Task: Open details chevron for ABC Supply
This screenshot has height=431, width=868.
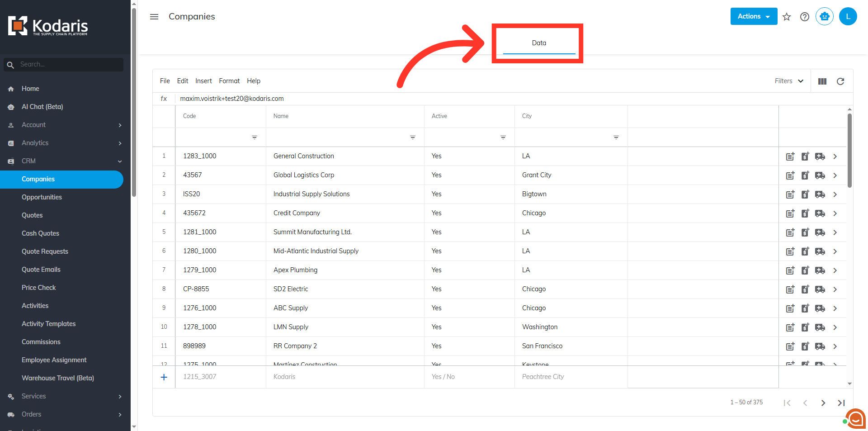Action: click(835, 308)
